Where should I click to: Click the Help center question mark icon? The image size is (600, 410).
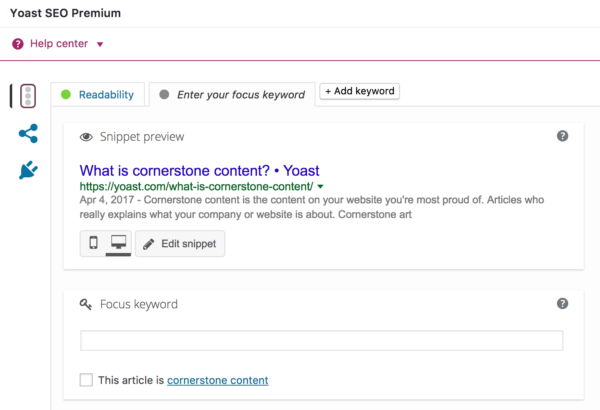18,44
